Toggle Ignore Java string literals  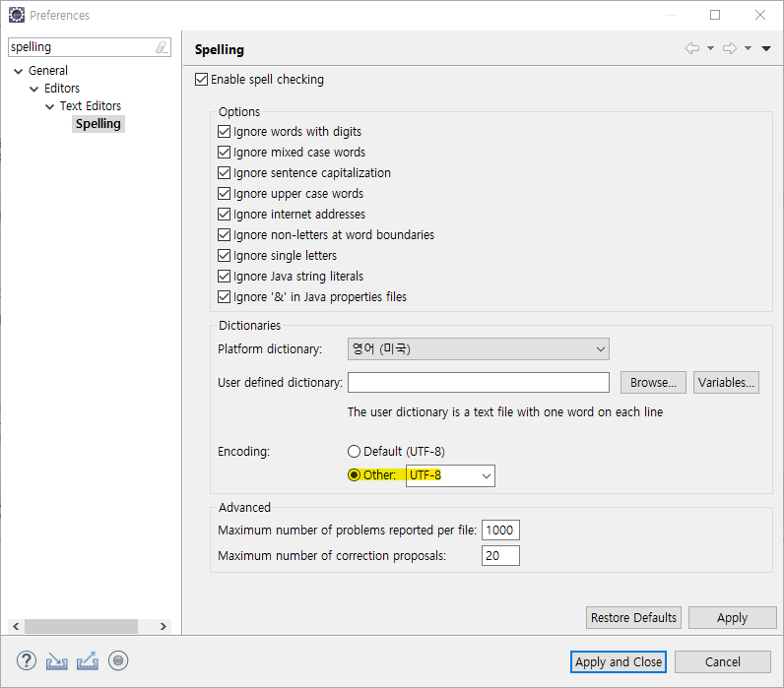pos(224,277)
